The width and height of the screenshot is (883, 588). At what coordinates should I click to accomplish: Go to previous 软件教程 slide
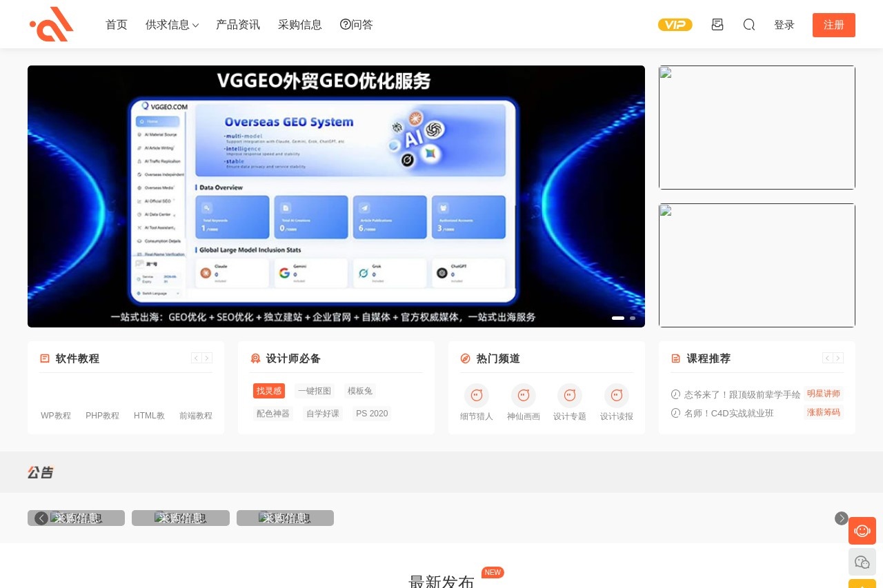click(196, 358)
